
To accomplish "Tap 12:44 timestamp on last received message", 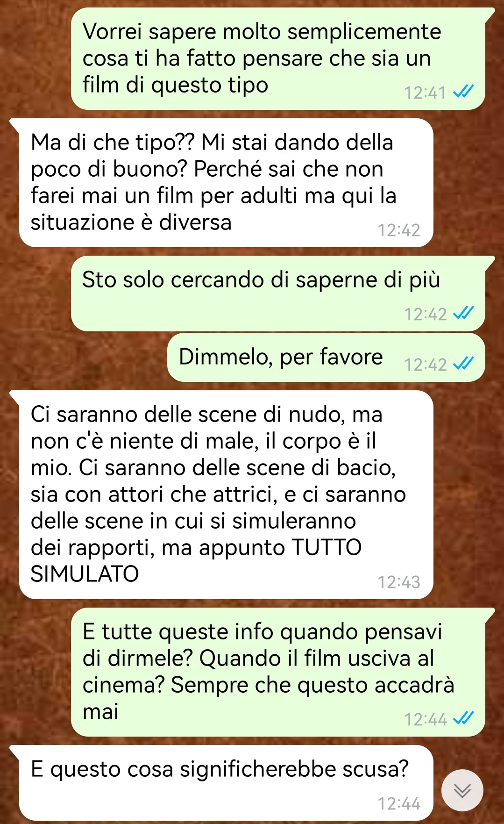I will click(399, 803).
